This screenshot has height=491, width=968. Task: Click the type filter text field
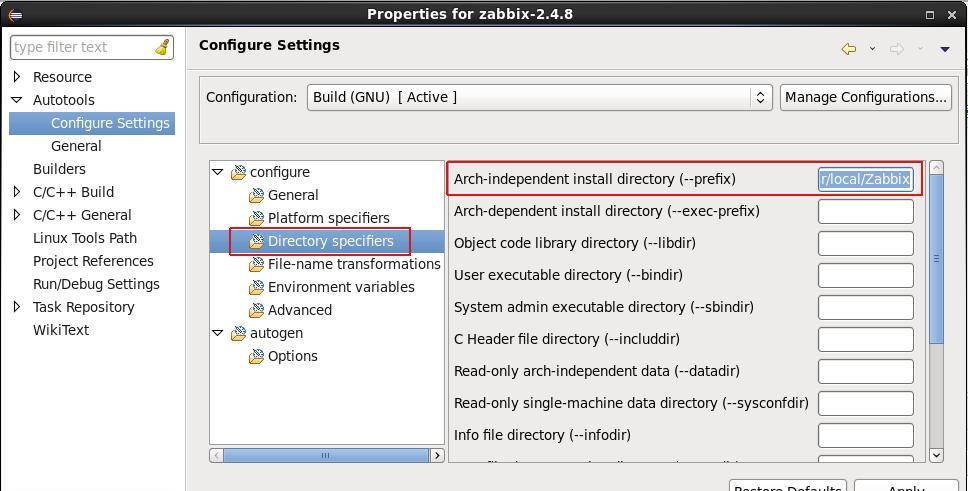point(80,47)
